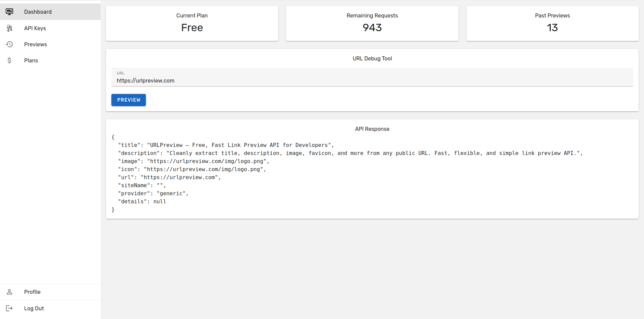The width and height of the screenshot is (644, 319).
Task: Open the Profile page
Action: [50, 292]
